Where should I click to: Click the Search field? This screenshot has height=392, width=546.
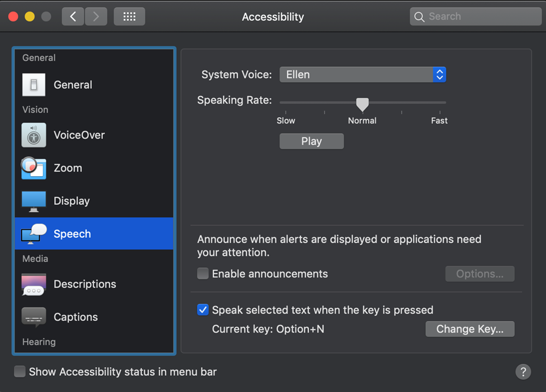pyautogui.click(x=476, y=17)
